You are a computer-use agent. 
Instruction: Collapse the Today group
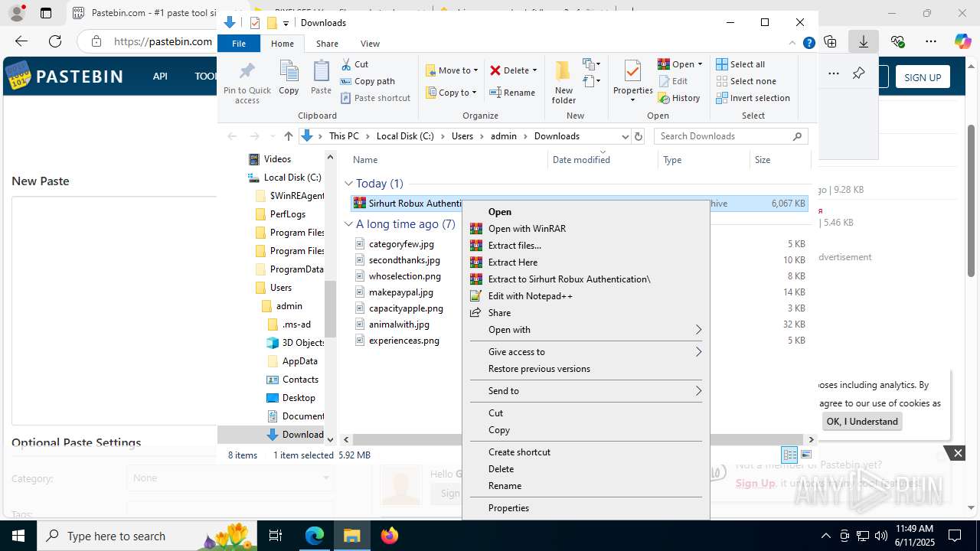pyautogui.click(x=348, y=184)
